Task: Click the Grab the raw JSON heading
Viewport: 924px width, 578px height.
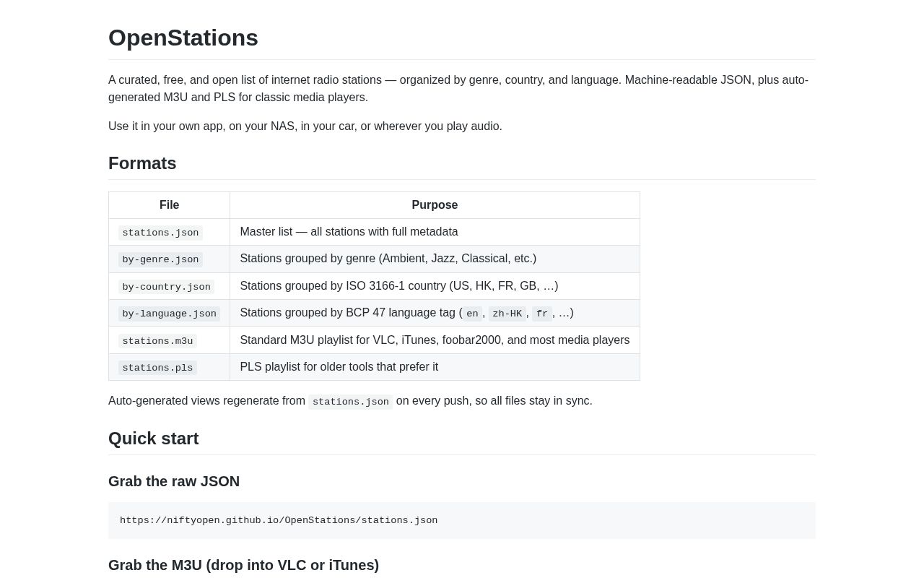Action: click(x=174, y=481)
